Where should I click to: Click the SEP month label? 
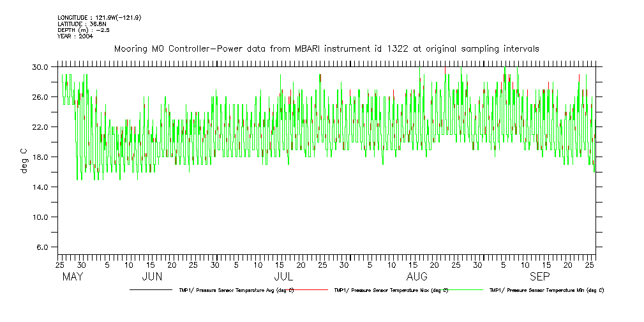539,277
